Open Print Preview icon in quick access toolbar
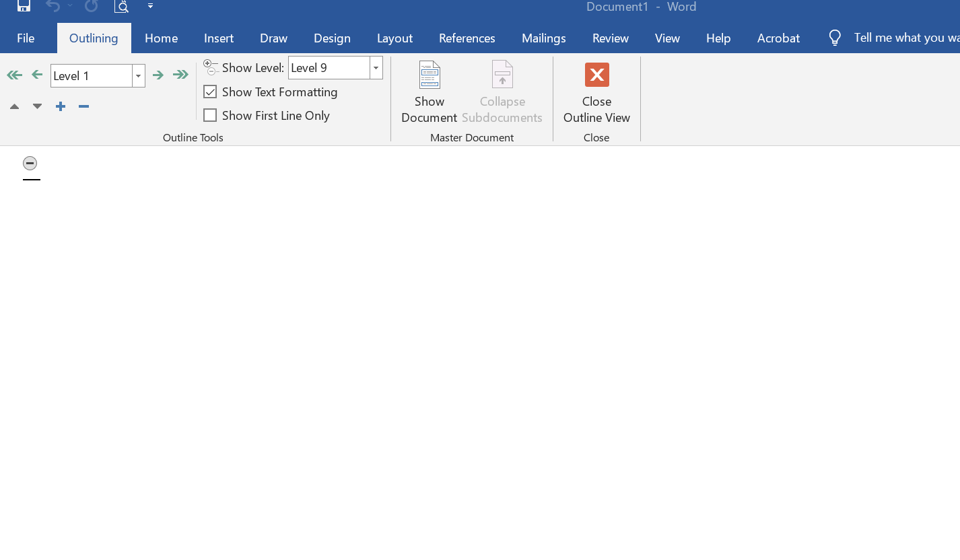Image resolution: width=960 pixels, height=560 pixels. (x=121, y=6)
